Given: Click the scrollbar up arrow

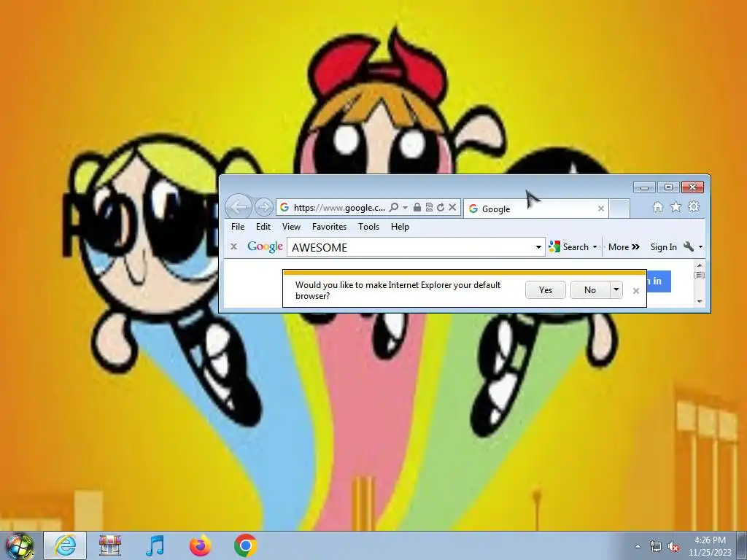Looking at the screenshot, I should tap(700, 265).
